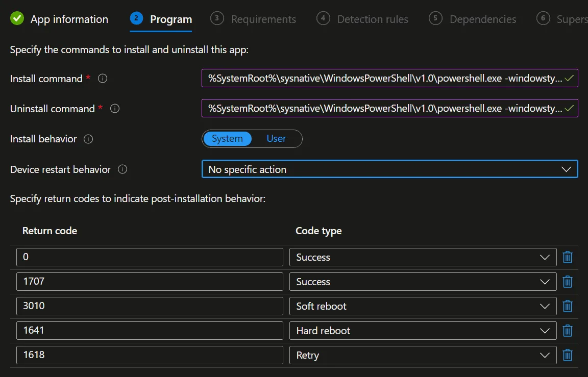Click the Install command info icon
Viewport: 588px width, 377px height.
click(x=103, y=79)
